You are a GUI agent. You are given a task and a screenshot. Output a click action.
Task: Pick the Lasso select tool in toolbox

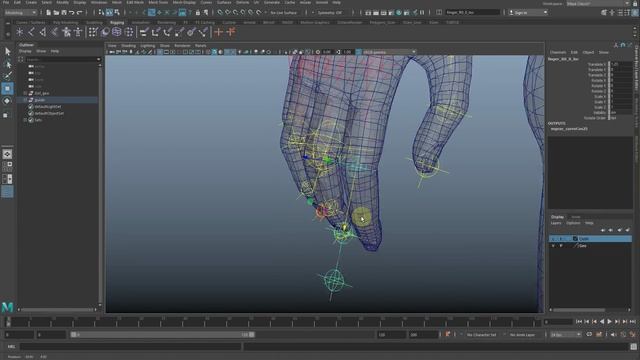coord(7,64)
